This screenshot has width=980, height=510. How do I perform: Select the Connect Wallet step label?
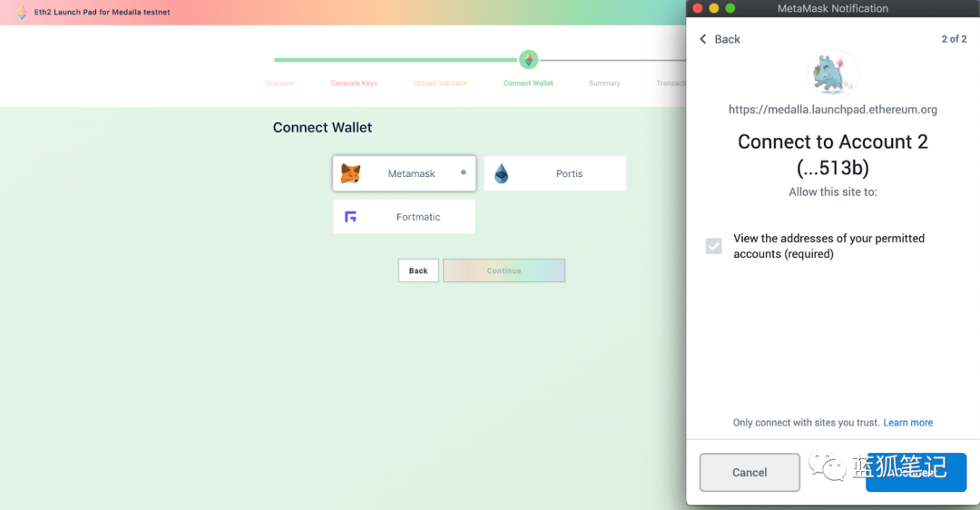[x=528, y=83]
